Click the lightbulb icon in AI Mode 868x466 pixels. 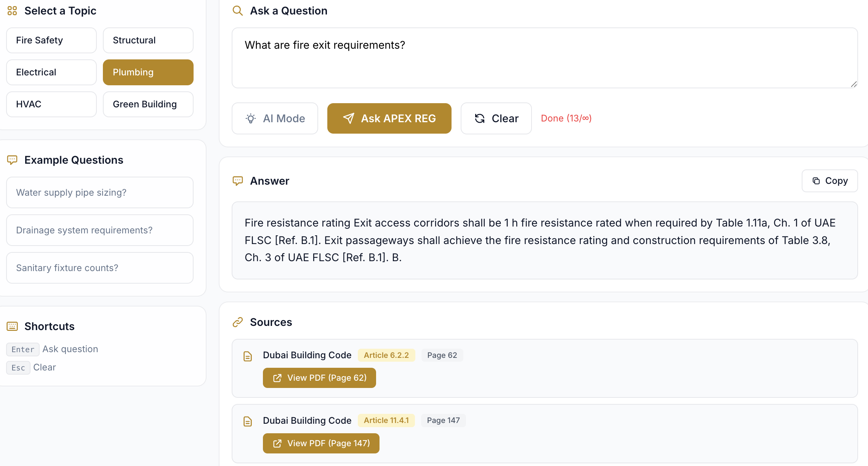coord(251,118)
